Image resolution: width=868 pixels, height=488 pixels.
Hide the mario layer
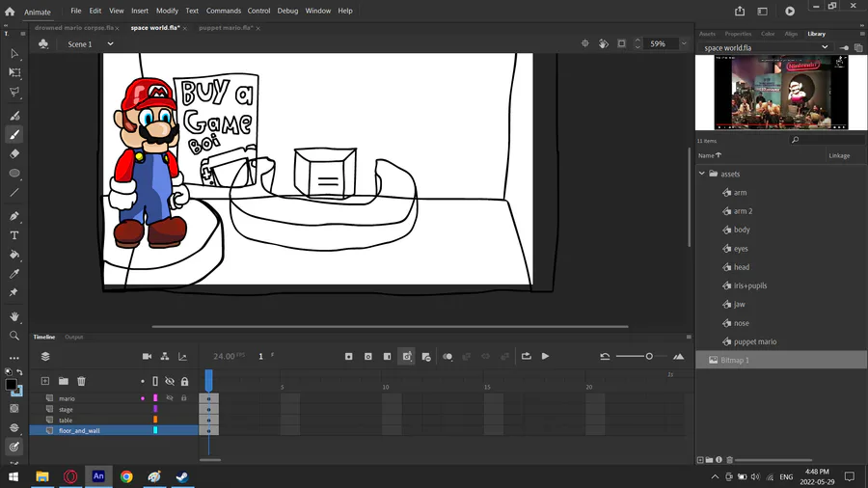(x=170, y=398)
